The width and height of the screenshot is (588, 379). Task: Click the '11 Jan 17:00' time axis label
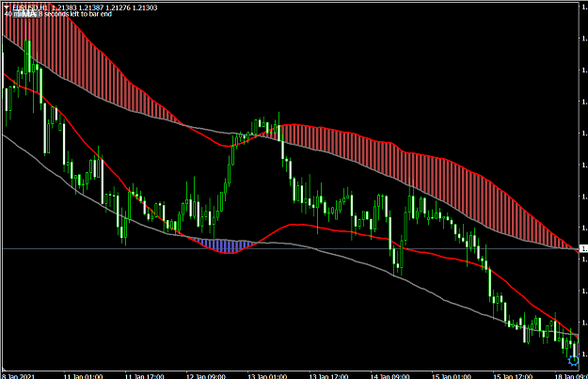144,376
